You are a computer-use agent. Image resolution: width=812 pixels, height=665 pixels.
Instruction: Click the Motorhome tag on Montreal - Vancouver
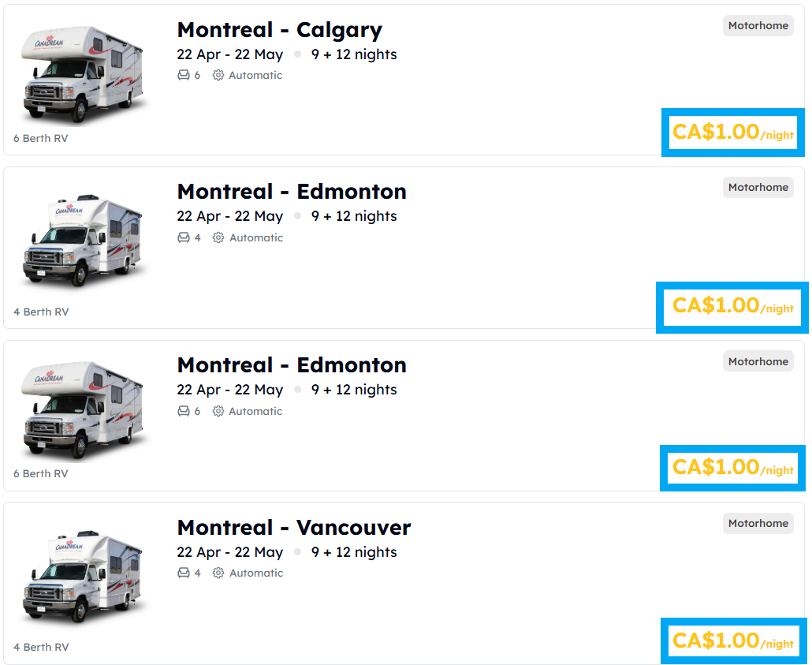(x=758, y=523)
